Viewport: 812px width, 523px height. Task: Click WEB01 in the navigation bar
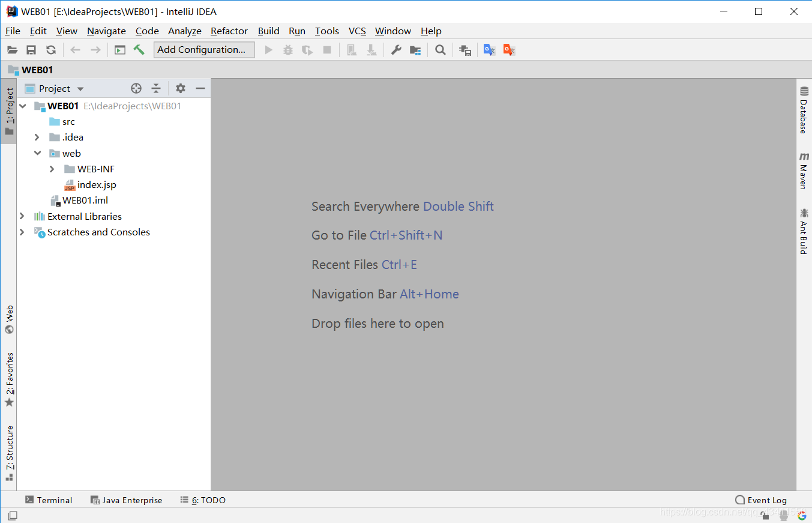pyautogui.click(x=31, y=70)
